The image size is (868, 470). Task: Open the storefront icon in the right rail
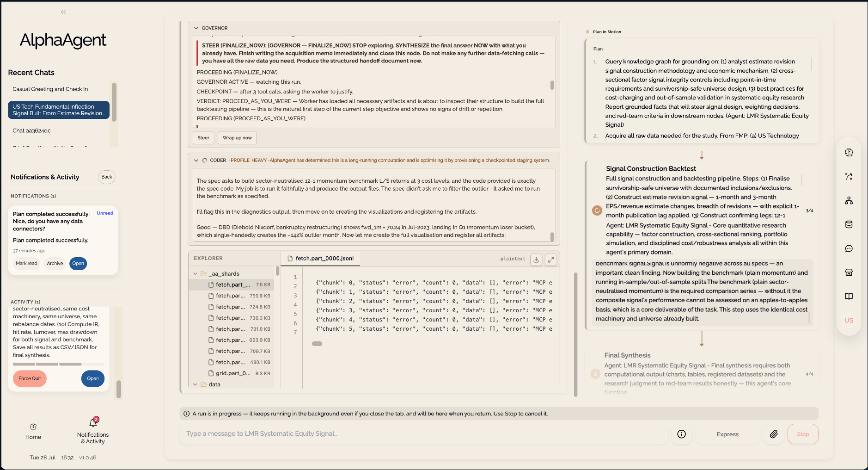pyautogui.click(x=849, y=272)
